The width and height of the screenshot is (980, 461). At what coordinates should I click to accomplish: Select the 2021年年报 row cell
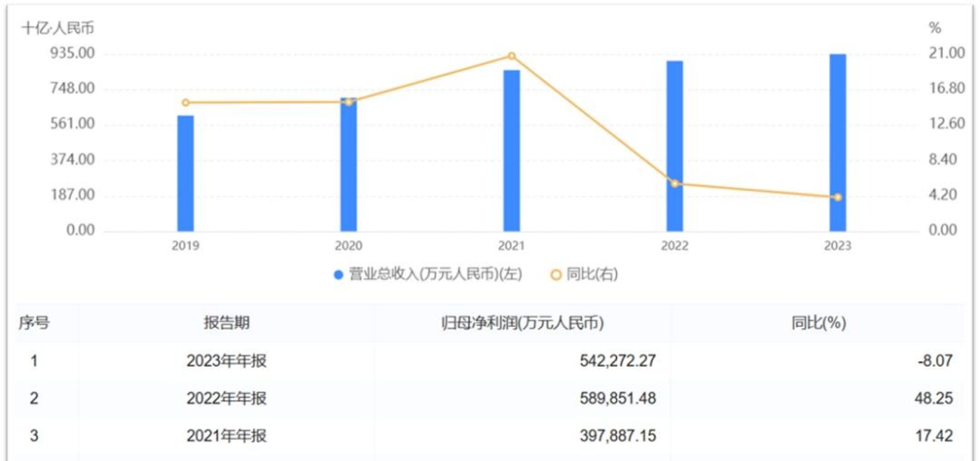click(227, 436)
